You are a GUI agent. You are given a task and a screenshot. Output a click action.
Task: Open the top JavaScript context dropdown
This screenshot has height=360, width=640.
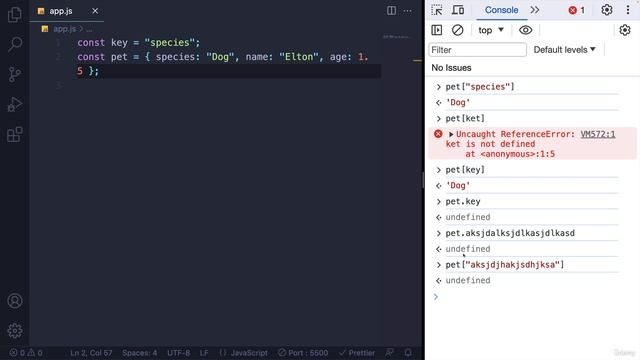pyautogui.click(x=491, y=30)
